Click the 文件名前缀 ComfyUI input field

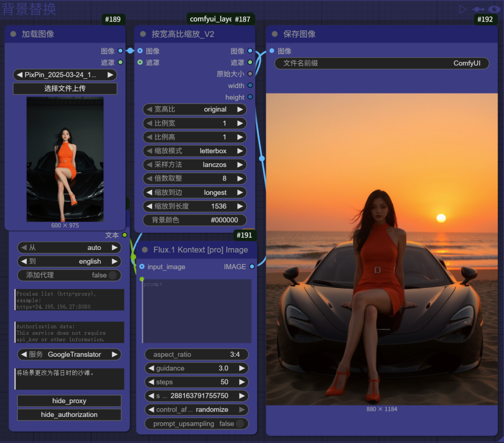click(x=381, y=63)
